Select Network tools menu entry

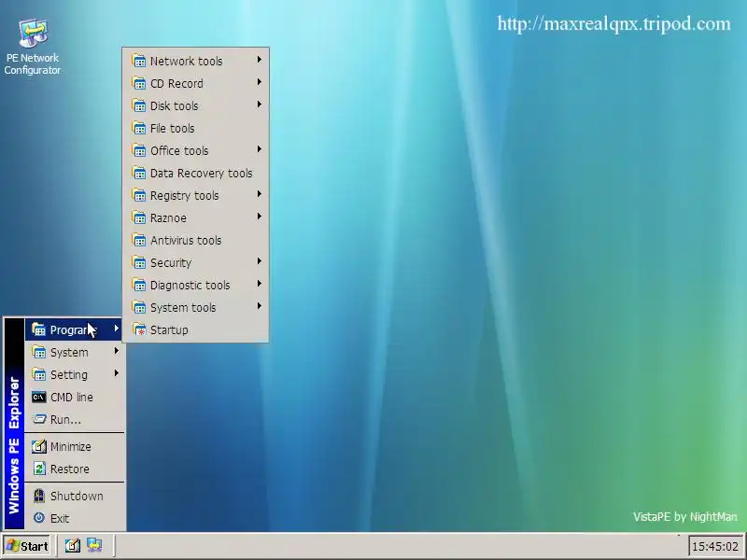click(x=196, y=61)
